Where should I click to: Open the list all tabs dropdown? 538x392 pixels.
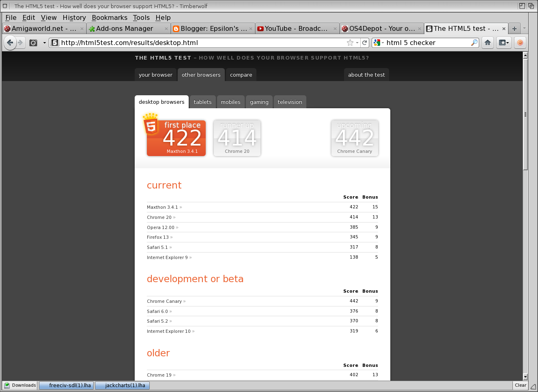(x=524, y=28)
